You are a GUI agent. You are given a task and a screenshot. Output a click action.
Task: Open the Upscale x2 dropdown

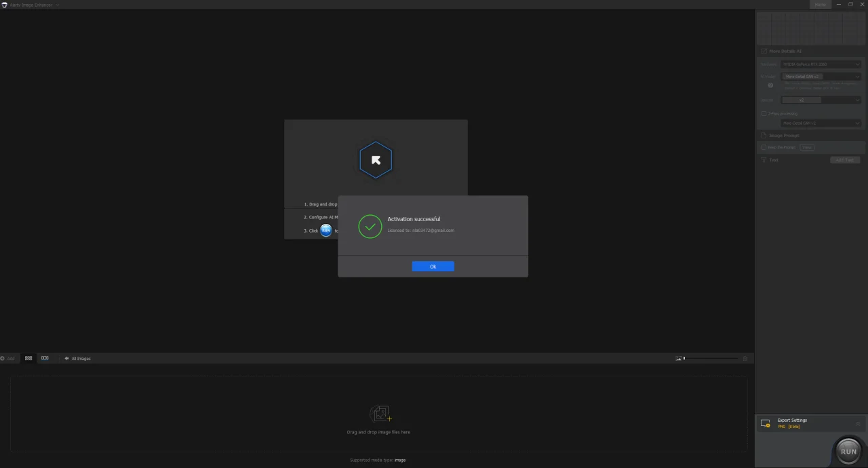(x=821, y=100)
